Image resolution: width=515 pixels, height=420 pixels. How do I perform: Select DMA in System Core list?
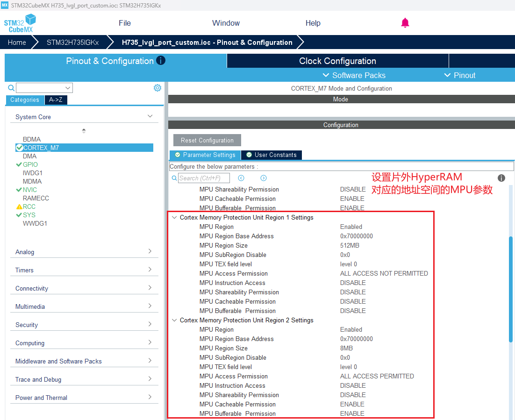(x=29, y=156)
